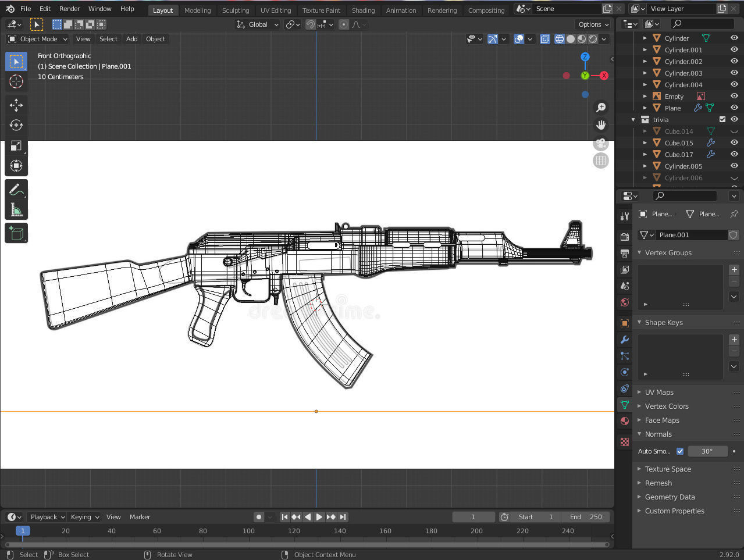Open the Scene properties tab
The height and width of the screenshot is (560, 744).
625,286
